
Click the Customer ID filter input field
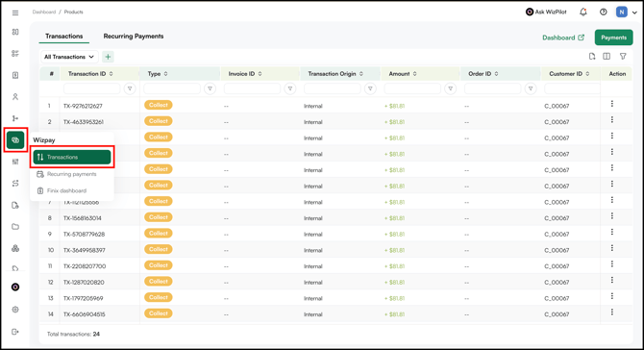(x=573, y=88)
